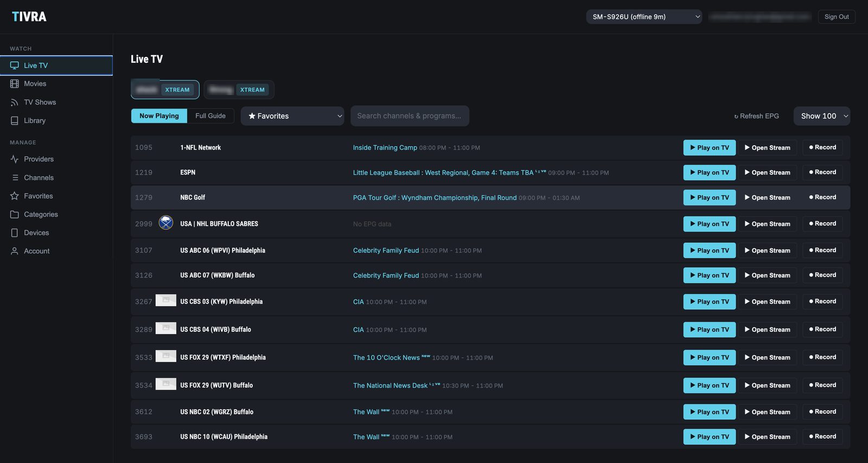The image size is (868, 463).
Task: Open the Movies section icon
Action: click(x=15, y=83)
